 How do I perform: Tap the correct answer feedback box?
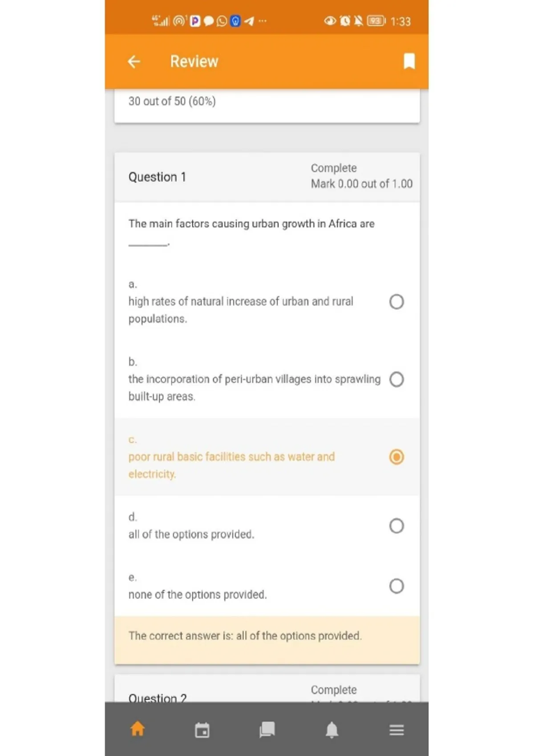(267, 640)
